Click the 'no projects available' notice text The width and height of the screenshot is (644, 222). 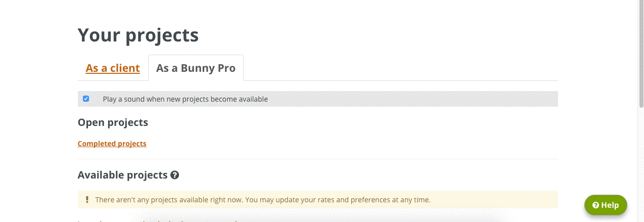262,200
